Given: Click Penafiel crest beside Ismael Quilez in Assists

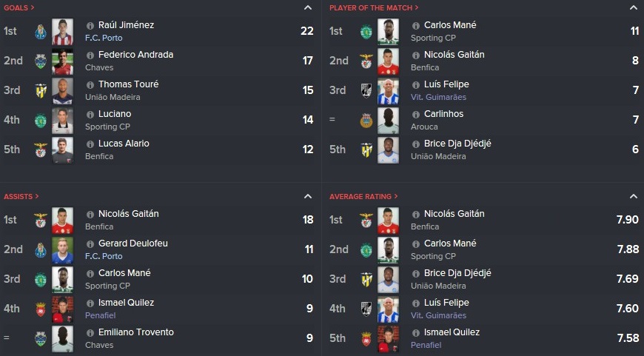Looking at the screenshot, I should pos(41,309).
